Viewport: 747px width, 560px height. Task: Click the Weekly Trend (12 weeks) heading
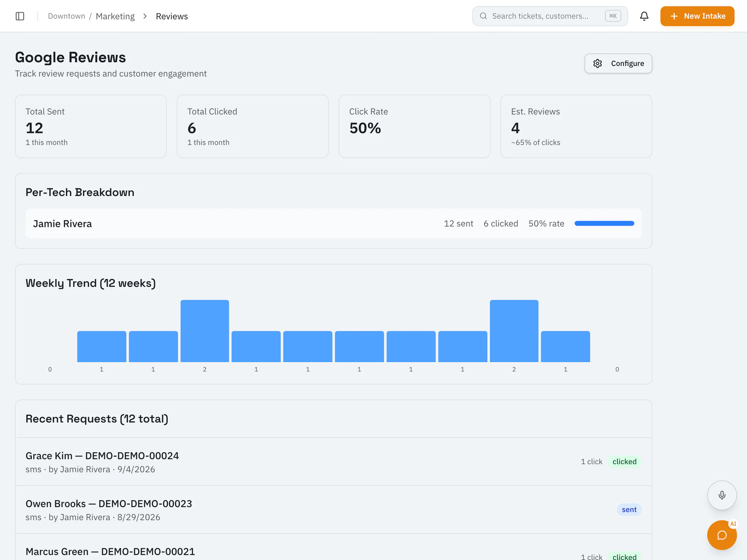click(x=90, y=283)
